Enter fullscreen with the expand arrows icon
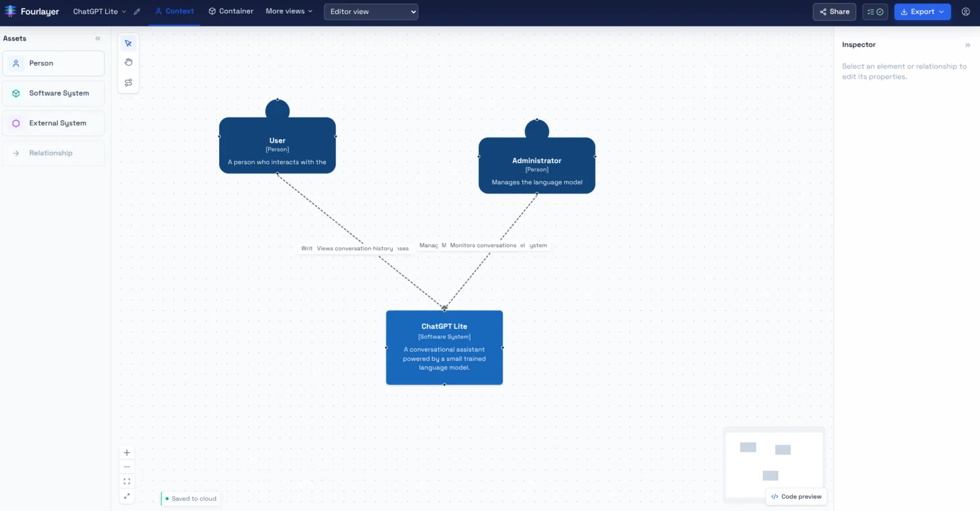This screenshot has width=980, height=511. tap(127, 496)
